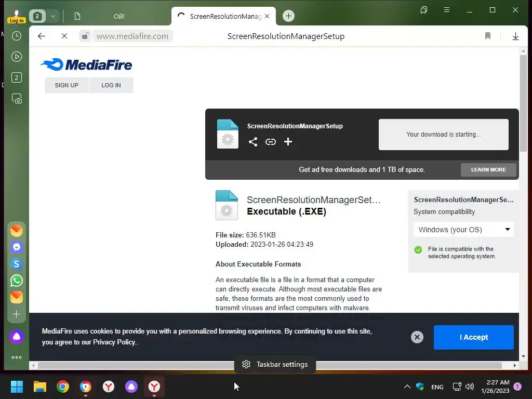Image resolution: width=532 pixels, height=399 pixels.
Task: Click the Your download is starting box
Action: [x=444, y=135]
